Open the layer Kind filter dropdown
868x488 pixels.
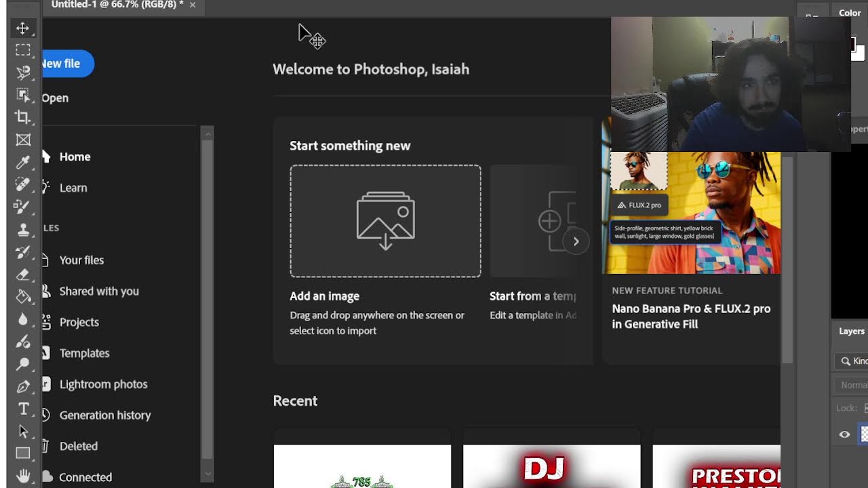tap(853, 361)
